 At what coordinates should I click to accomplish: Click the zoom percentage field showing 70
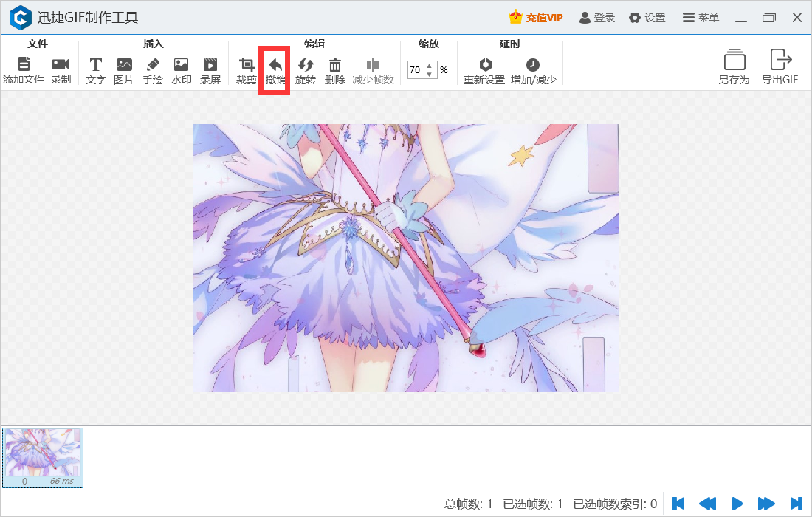pos(416,70)
